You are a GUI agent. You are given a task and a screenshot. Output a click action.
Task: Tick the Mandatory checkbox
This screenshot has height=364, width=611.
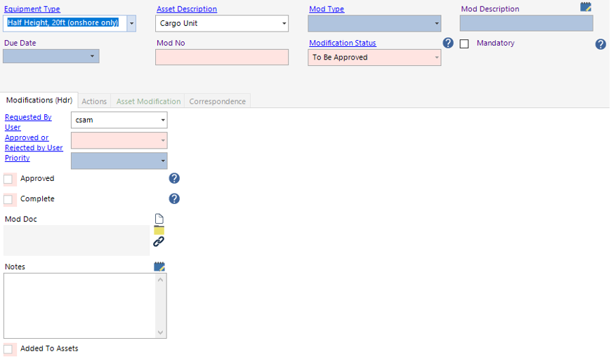point(464,44)
